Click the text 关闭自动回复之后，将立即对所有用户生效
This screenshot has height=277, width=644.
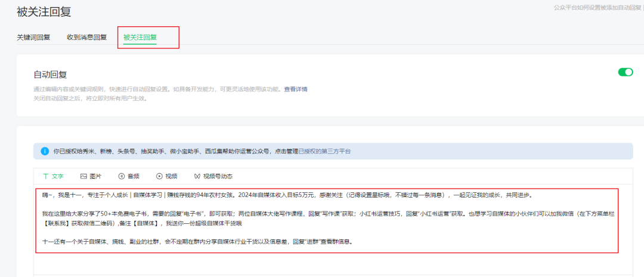90,99
